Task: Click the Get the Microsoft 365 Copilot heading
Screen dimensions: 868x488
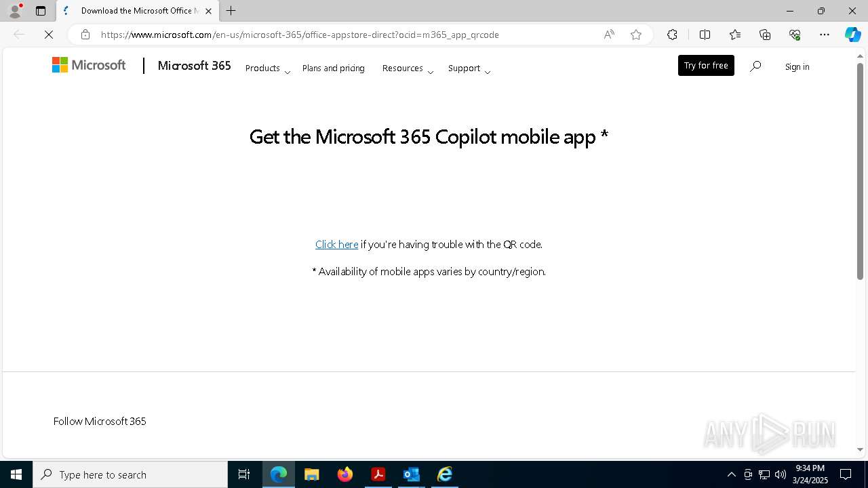Action: click(429, 137)
